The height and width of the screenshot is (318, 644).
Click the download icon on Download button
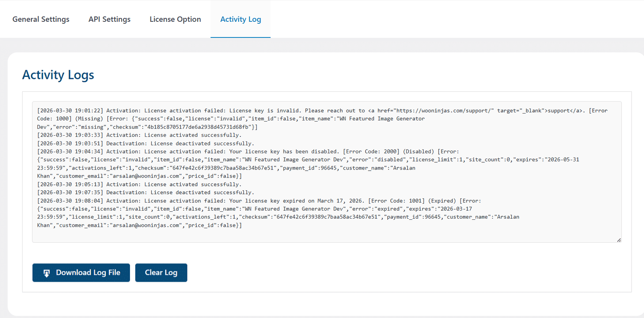point(47,273)
